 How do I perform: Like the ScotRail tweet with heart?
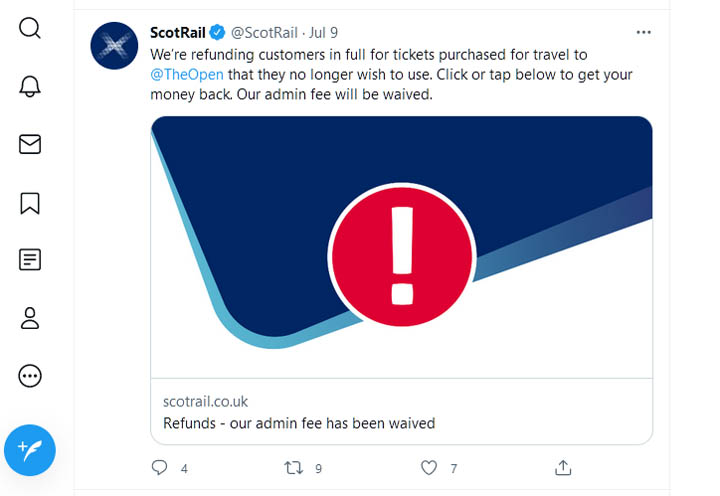[x=429, y=468]
